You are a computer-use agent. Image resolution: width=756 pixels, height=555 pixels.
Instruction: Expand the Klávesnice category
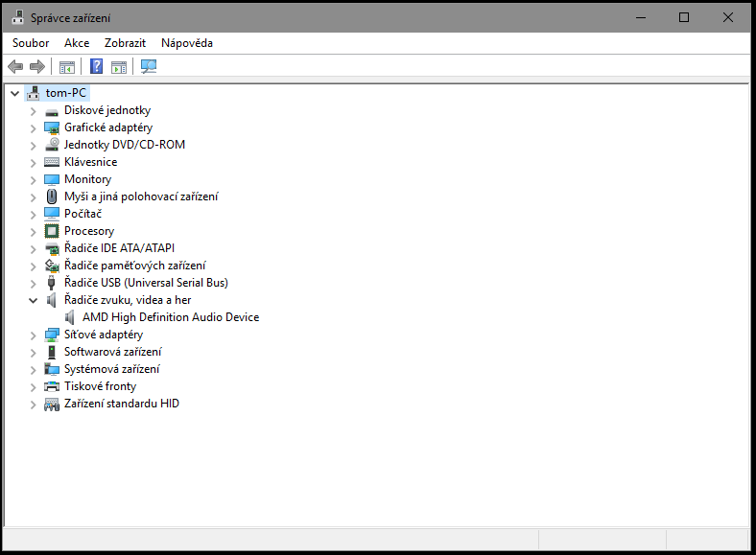coord(33,163)
